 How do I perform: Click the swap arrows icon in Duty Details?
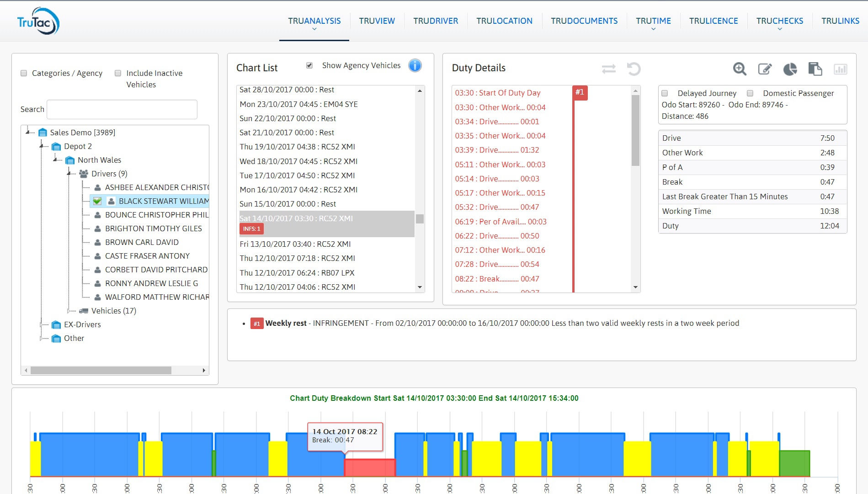(608, 69)
